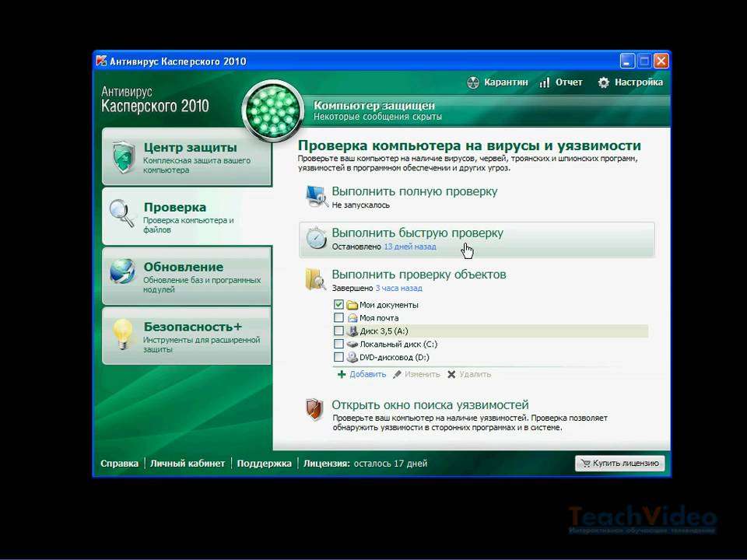Screen dimensions: 747x560
Task: Click the Моя почта mail icon
Action: point(352,318)
